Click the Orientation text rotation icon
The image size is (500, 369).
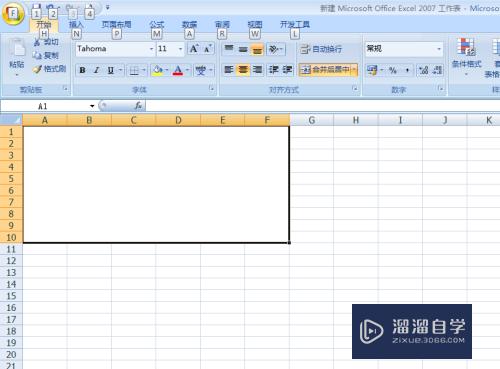274,49
